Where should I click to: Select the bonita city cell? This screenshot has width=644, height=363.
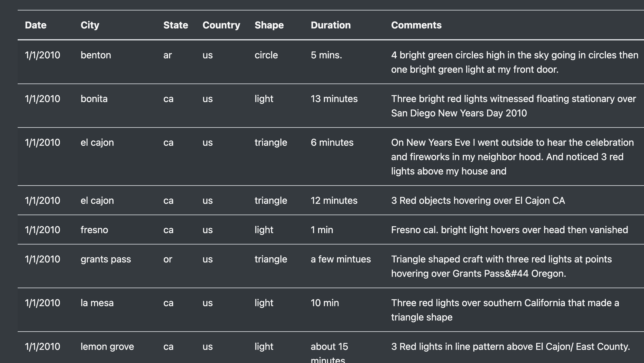(94, 99)
